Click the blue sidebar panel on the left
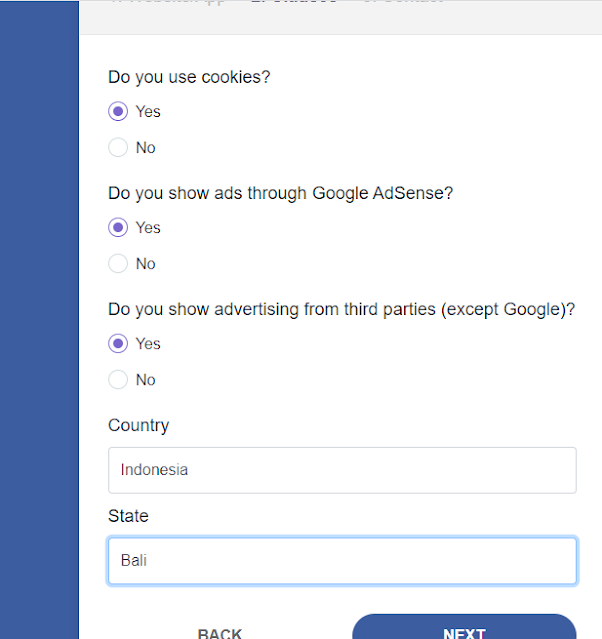Viewport: 602px width, 639px height. coord(39,320)
